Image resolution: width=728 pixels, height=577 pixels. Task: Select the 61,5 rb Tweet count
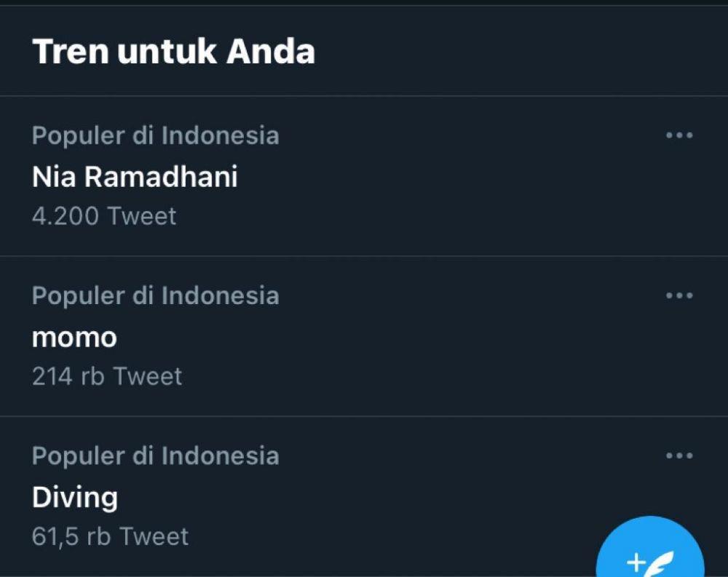coord(110,536)
